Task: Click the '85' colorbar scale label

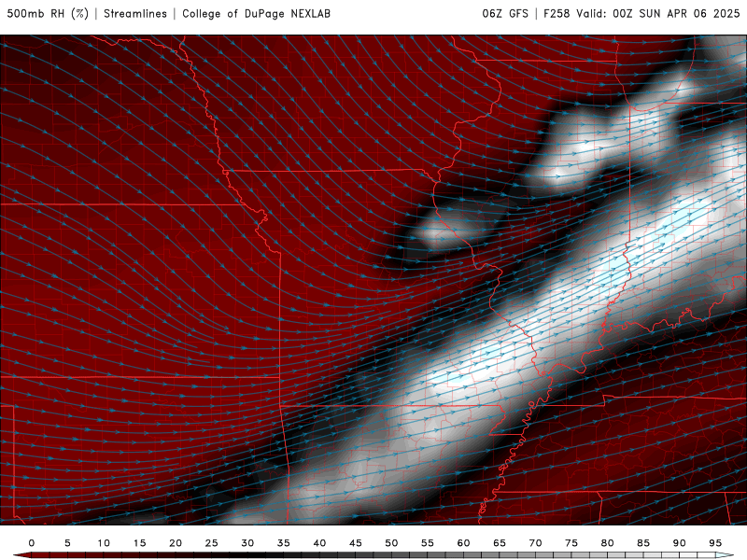Action: click(643, 543)
